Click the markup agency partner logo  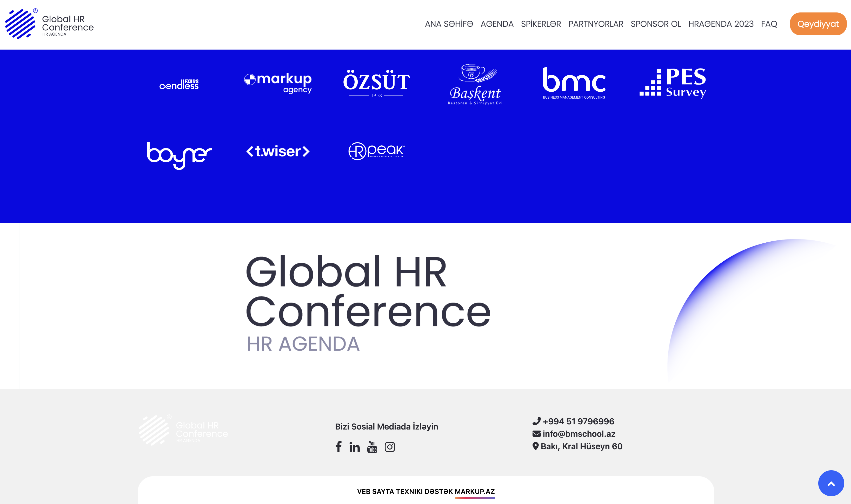pyautogui.click(x=278, y=83)
